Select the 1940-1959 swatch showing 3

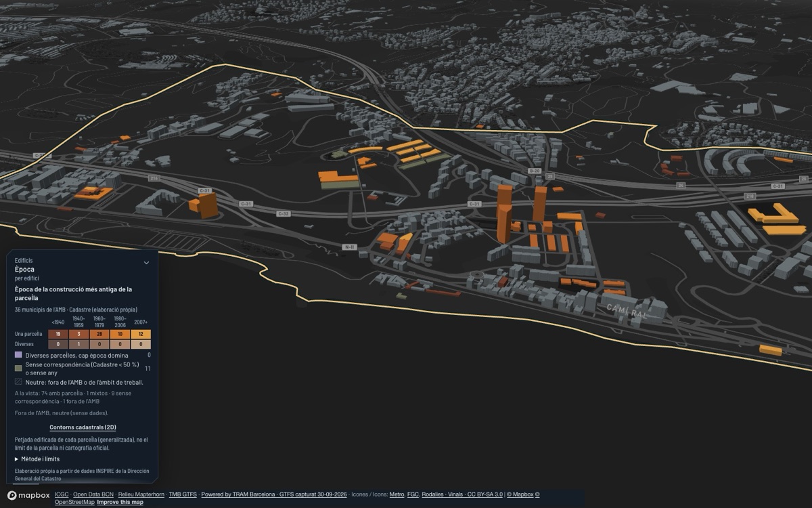click(78, 334)
